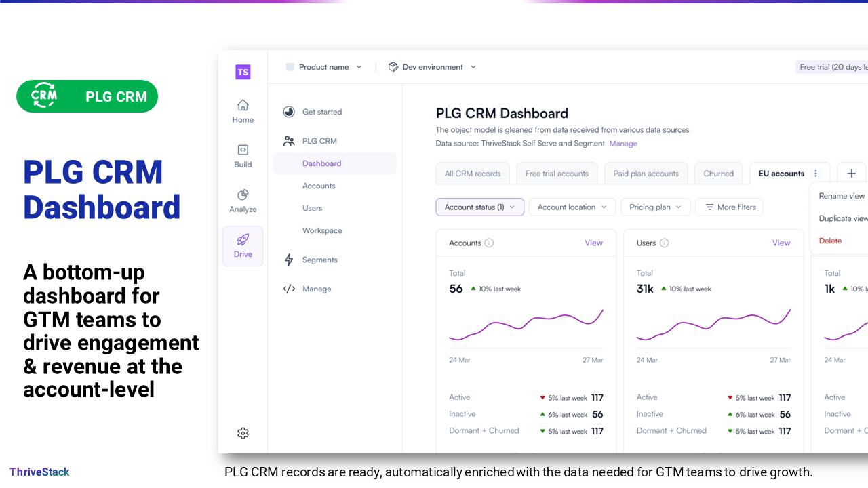Open the Dev environment dropdown
Viewport: 868px width, 488px height.
tap(433, 67)
